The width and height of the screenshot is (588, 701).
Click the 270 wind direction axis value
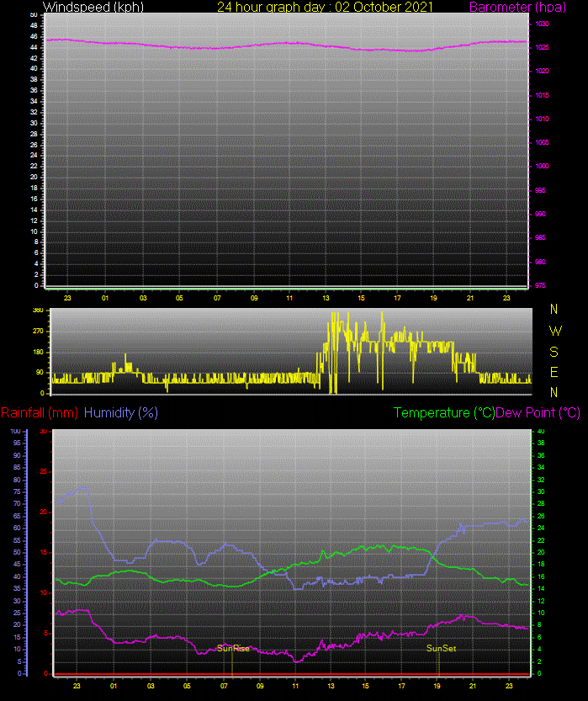click(39, 332)
